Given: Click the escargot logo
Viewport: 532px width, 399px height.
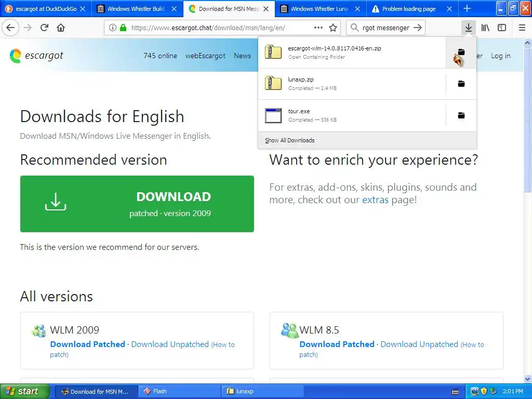Looking at the screenshot, I should [36, 56].
